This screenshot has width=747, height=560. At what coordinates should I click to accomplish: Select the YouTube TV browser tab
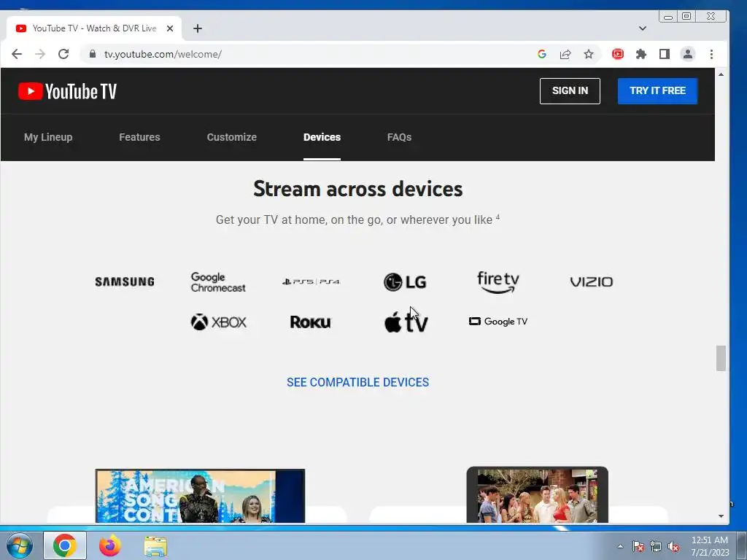click(x=94, y=28)
